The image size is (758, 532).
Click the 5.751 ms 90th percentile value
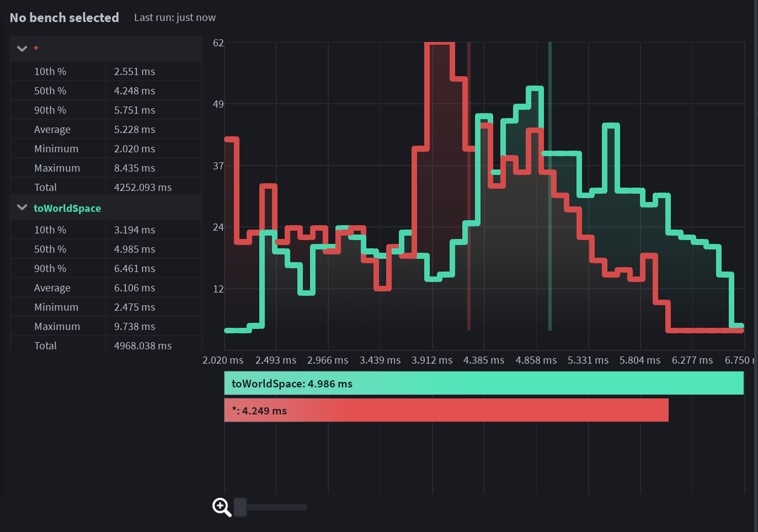135,110
